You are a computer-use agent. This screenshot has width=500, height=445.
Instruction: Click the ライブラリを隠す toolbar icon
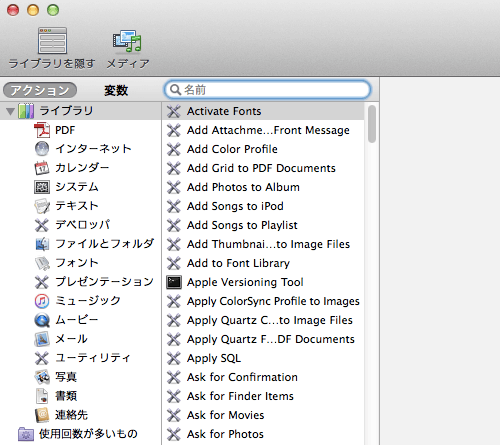point(52,40)
